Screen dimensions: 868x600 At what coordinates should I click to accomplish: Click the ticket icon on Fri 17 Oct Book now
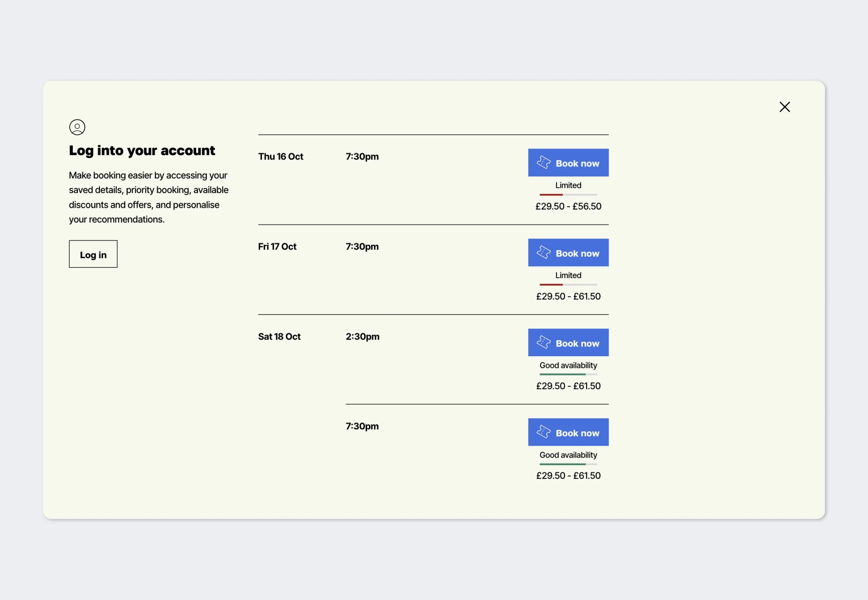[x=543, y=252]
